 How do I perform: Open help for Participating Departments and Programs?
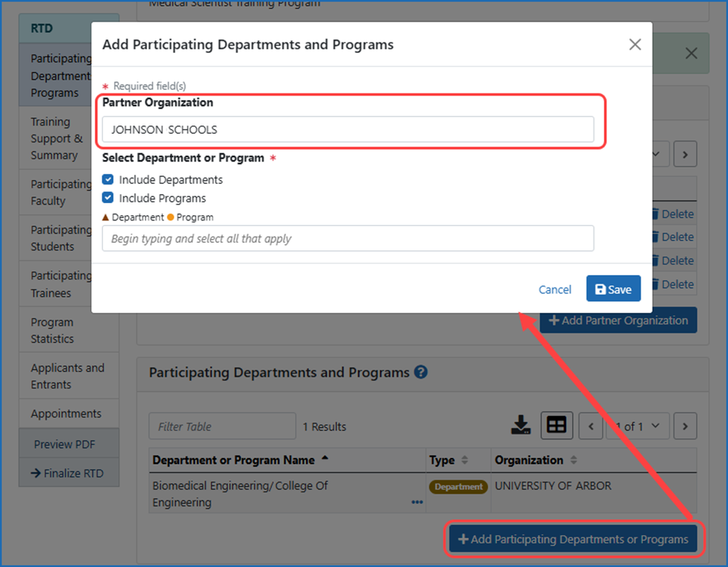(420, 372)
